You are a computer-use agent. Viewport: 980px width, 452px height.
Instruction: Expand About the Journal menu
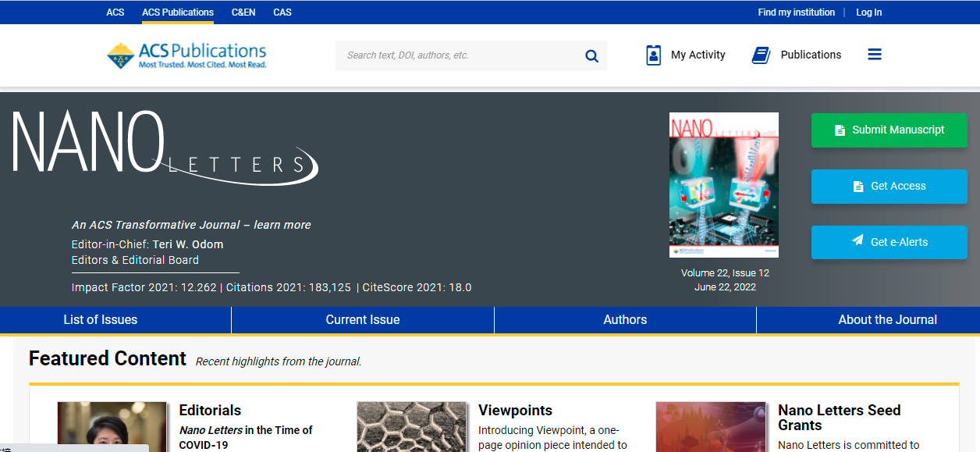887,320
